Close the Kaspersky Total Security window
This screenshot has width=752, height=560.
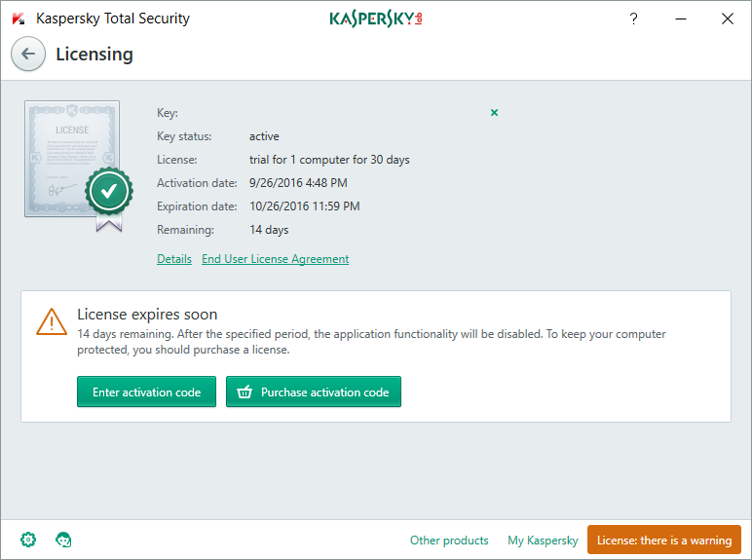727,19
